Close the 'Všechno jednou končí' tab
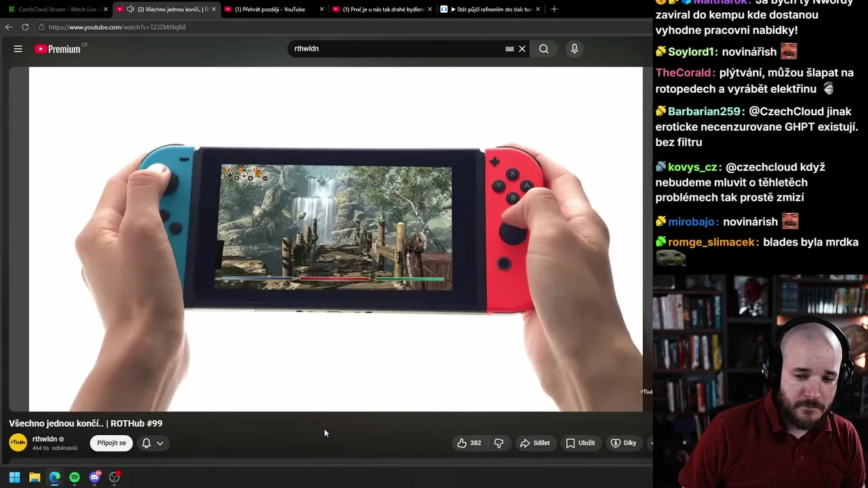The width and height of the screenshot is (868, 488). [214, 9]
